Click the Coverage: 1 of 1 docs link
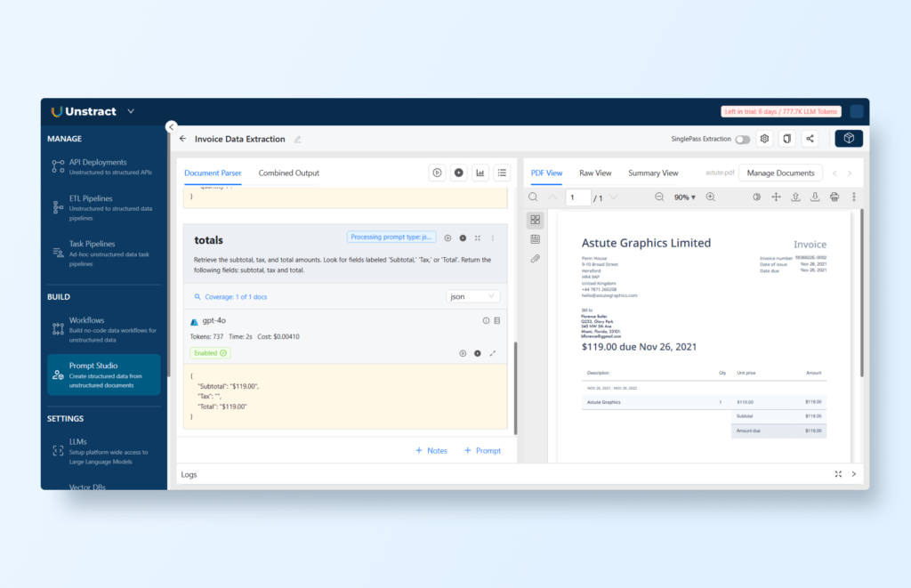This screenshot has width=911, height=588. coord(230,297)
